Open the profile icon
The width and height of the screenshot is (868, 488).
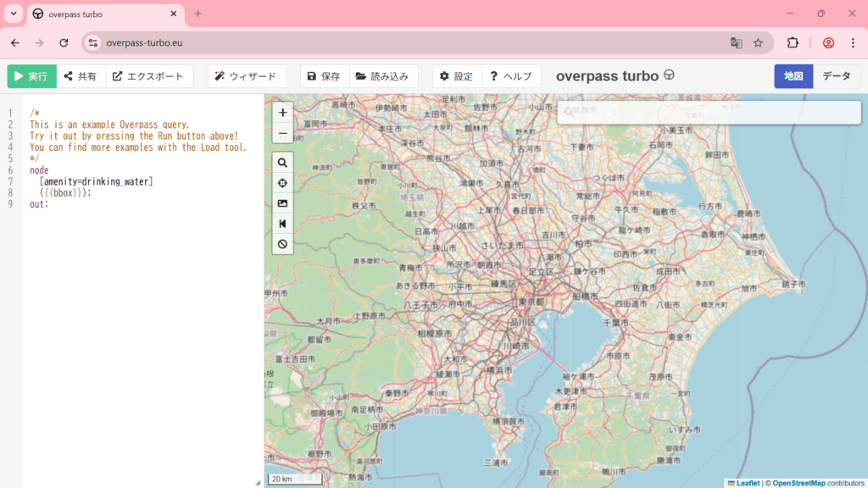point(828,42)
